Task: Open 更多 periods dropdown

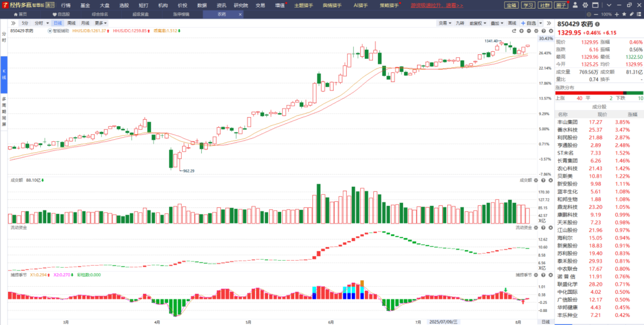Action: click(x=101, y=23)
